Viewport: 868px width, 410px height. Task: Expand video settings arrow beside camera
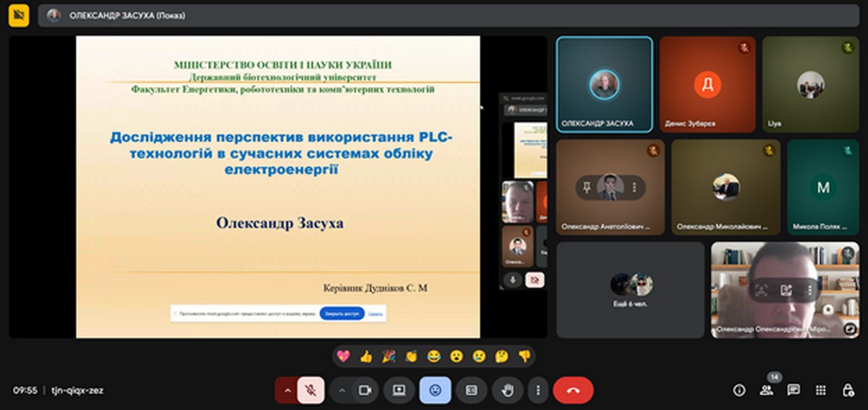click(x=341, y=391)
